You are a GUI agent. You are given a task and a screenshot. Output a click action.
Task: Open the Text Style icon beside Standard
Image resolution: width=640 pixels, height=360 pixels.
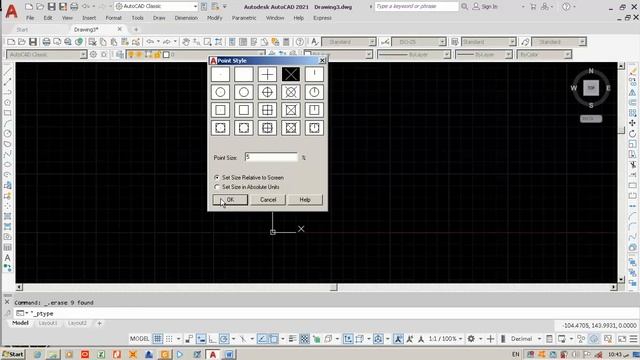pyautogui.click(x=314, y=42)
